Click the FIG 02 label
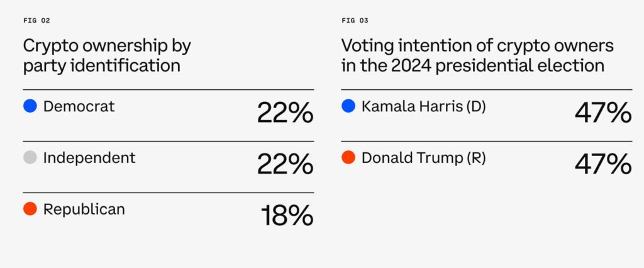 36,21
